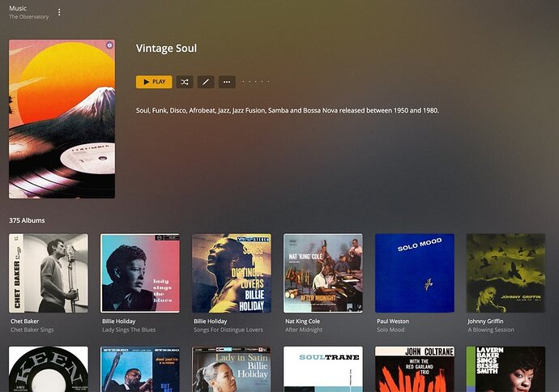559x392 pixels.
Task: Click Billie Holiday above Songs For Distingue Lovers
Action: point(211,321)
